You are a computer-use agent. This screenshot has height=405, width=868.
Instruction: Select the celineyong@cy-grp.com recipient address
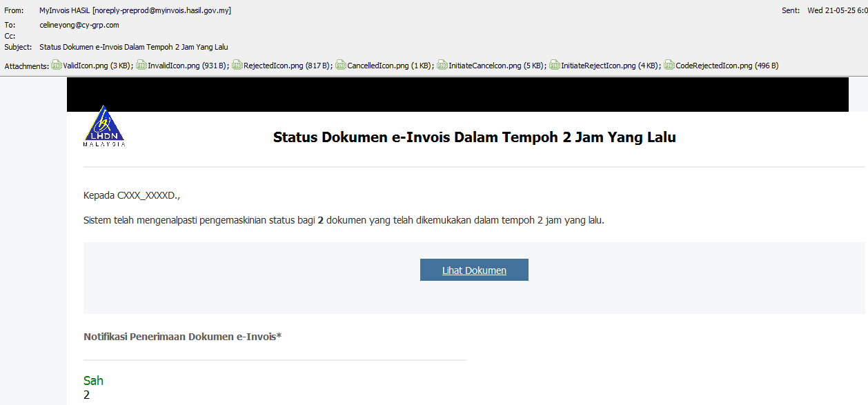pos(79,25)
